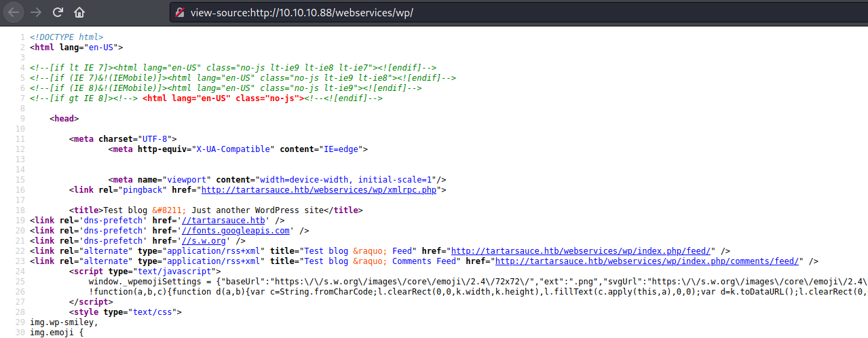Click the "!function(a,b,c)" script line

[478, 291]
